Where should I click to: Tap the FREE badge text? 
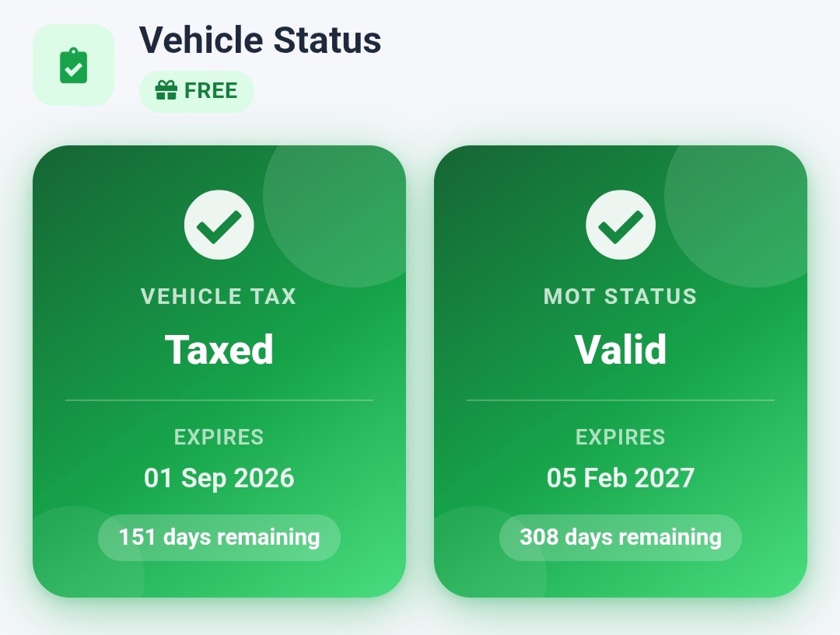[211, 91]
